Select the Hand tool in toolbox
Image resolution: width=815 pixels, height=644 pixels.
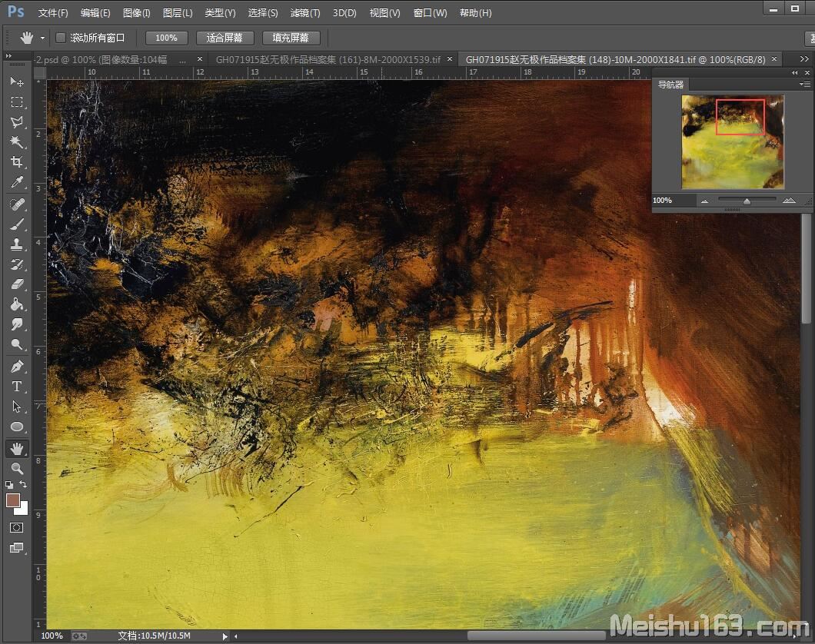17,448
